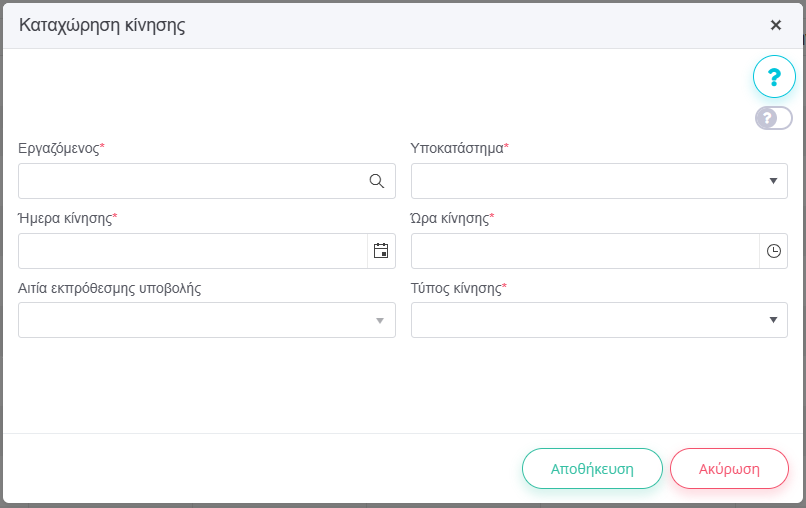The image size is (806, 508).
Task: Click the Ώρα κίνησης field label
Action: [450, 218]
